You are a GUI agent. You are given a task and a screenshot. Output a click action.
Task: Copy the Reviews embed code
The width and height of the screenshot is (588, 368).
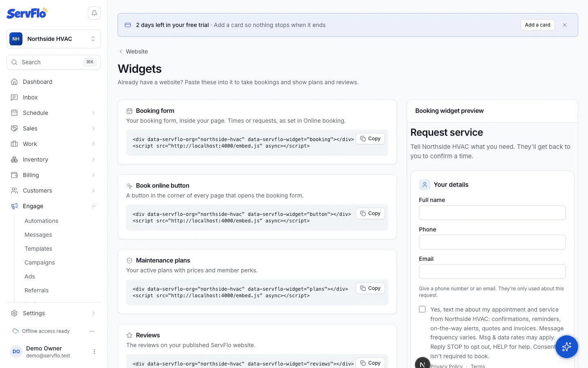pos(370,363)
